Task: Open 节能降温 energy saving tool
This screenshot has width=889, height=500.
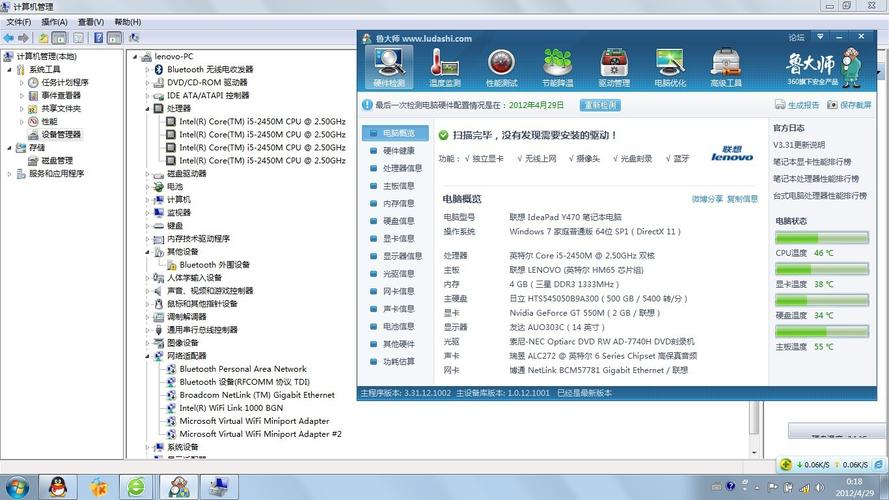Action: 557,67
